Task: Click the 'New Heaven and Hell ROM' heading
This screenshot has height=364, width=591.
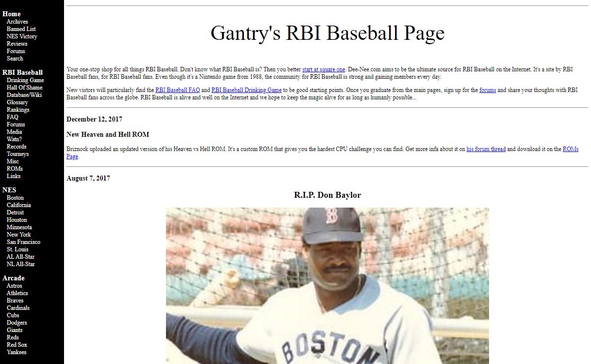Action: (x=108, y=134)
